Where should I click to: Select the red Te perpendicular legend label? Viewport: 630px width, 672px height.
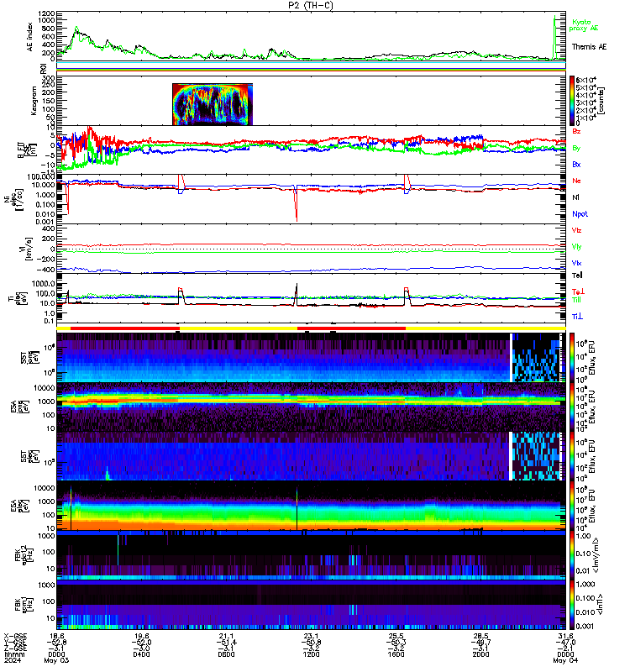click(578, 291)
